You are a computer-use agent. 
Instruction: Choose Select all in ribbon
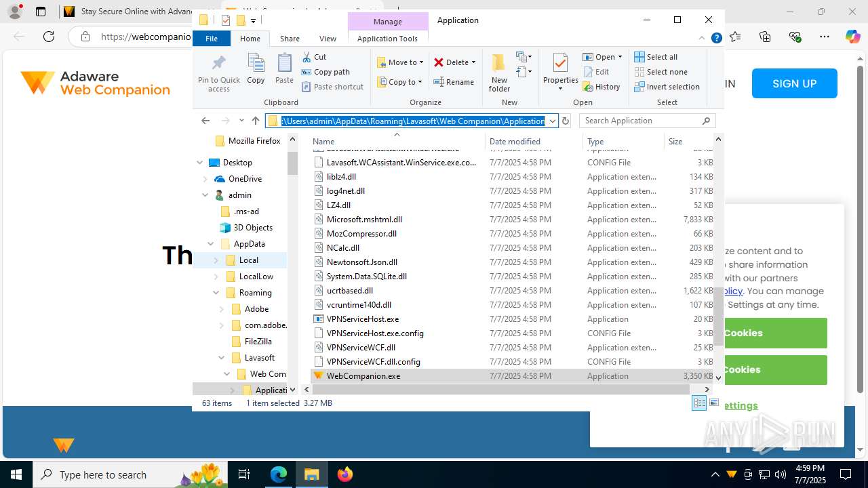656,57
